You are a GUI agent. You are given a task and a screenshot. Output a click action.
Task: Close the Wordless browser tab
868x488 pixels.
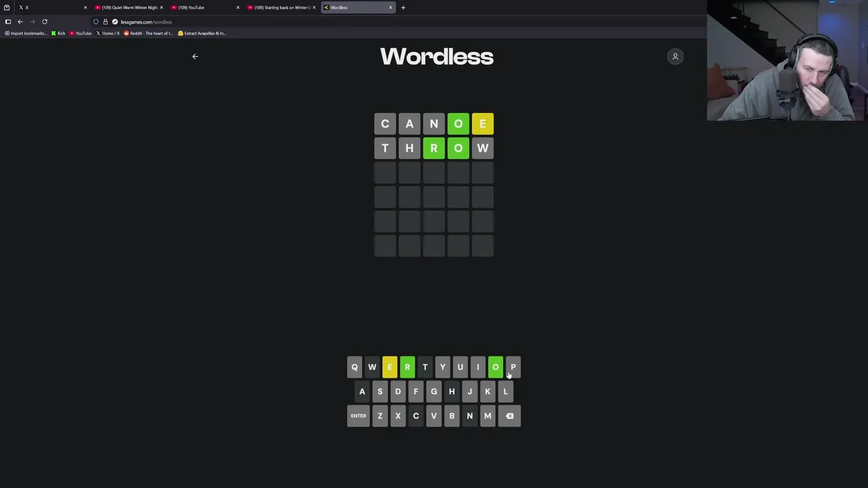(391, 7)
